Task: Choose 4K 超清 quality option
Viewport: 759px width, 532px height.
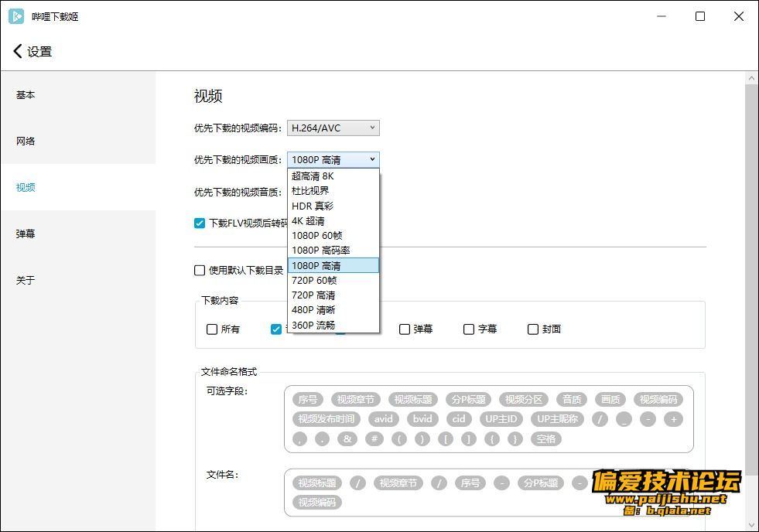Action: click(333, 221)
